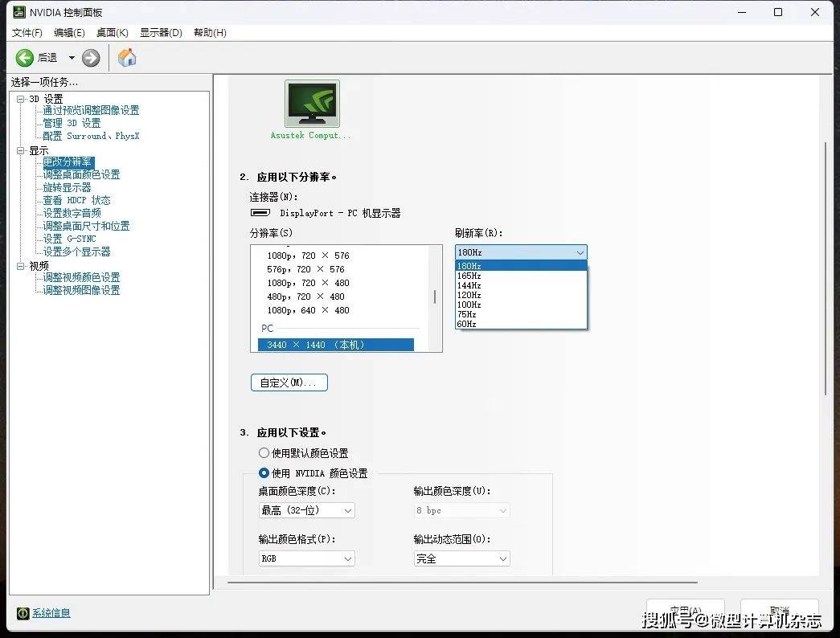Click the forward navigation arrow

90,57
